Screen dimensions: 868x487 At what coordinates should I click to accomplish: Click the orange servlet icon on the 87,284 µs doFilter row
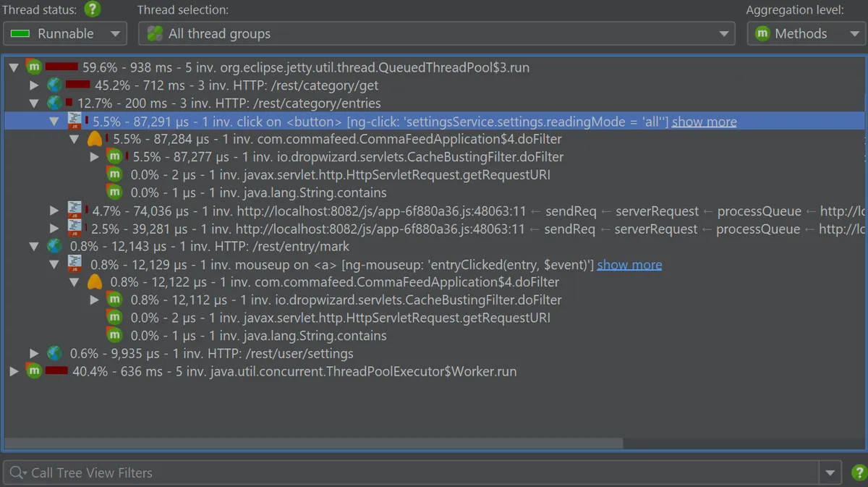94,139
